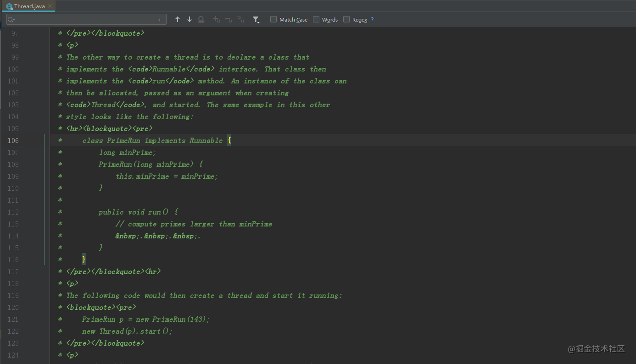The height and width of the screenshot is (364, 636).
Task: Click 'new Thread(p).start();' on line 122
Action: click(128, 331)
